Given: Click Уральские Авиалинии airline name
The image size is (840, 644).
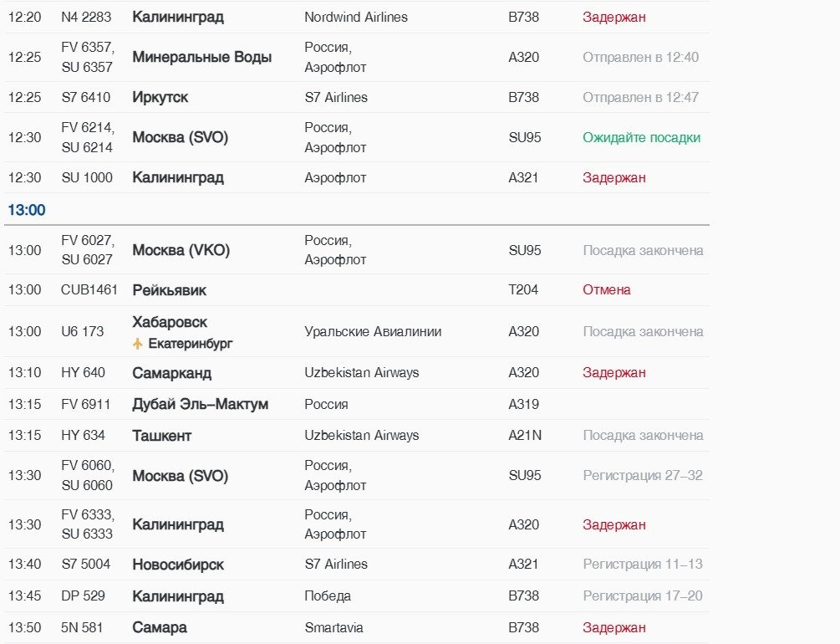Looking at the screenshot, I should pos(373,332).
